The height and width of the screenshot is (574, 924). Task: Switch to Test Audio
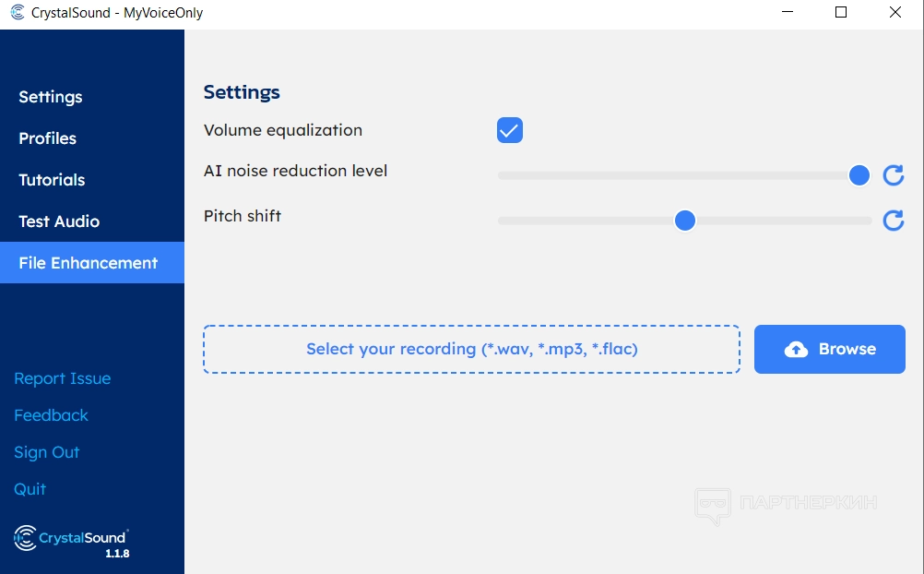point(59,221)
